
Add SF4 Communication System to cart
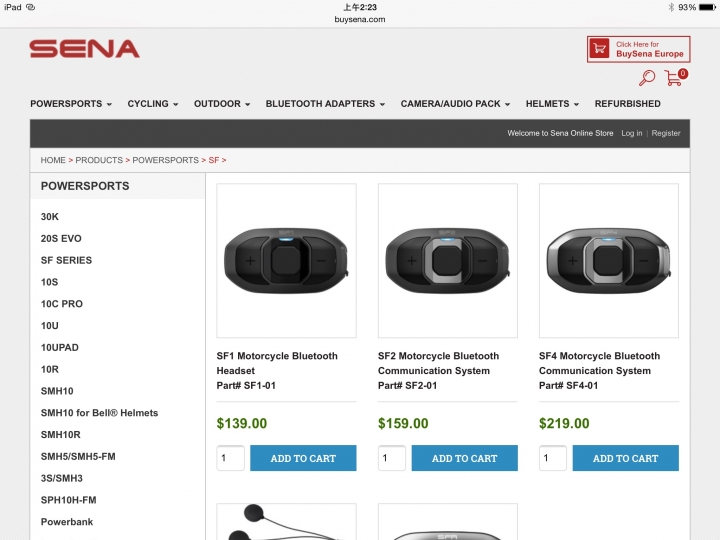pos(625,458)
